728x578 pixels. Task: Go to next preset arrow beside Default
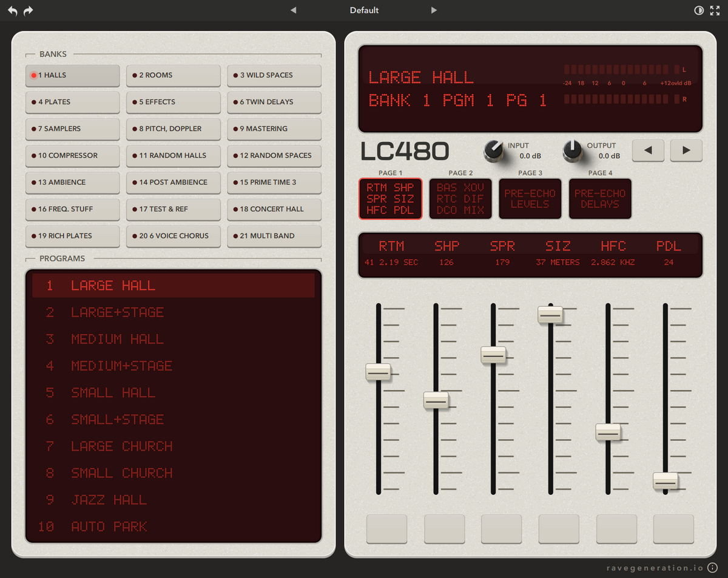tap(434, 10)
